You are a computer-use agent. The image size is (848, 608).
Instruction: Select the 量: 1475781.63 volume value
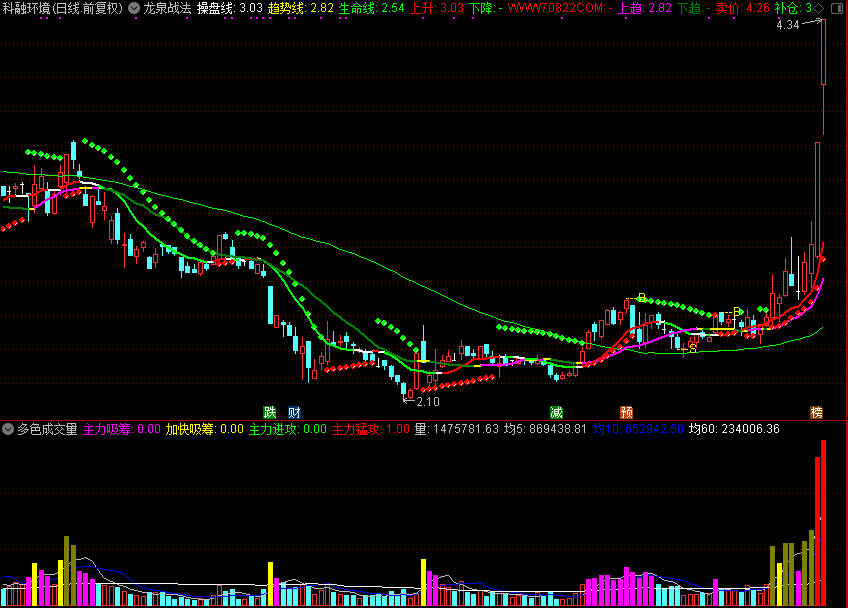coord(456,429)
